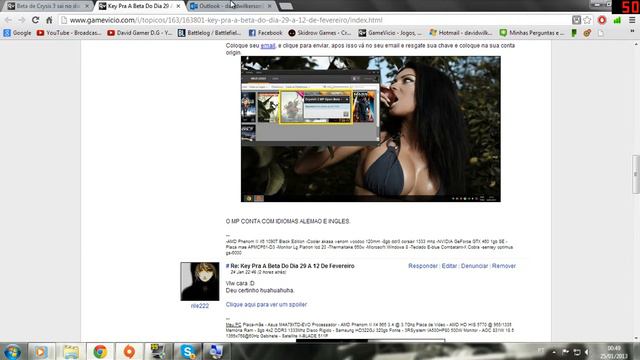Open the Hotmail bookmark
The height and width of the screenshot is (360, 640).
point(461,33)
